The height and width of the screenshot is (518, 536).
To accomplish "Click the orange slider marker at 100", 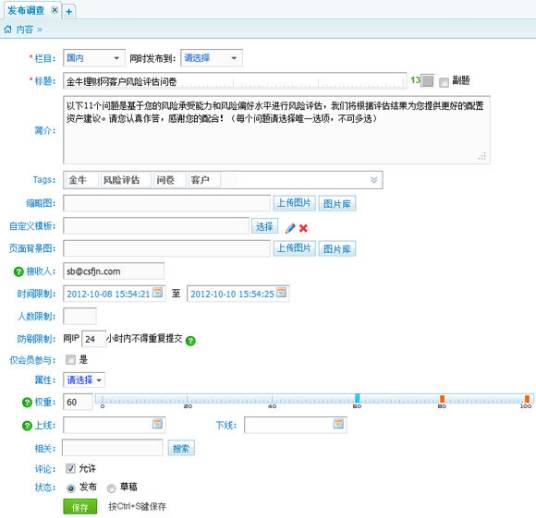I will click(527, 399).
